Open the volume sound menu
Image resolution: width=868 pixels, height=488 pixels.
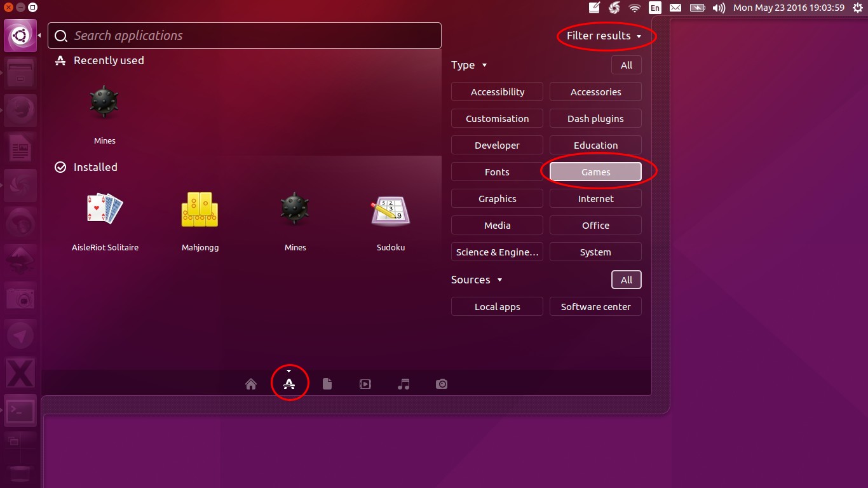pos(719,8)
